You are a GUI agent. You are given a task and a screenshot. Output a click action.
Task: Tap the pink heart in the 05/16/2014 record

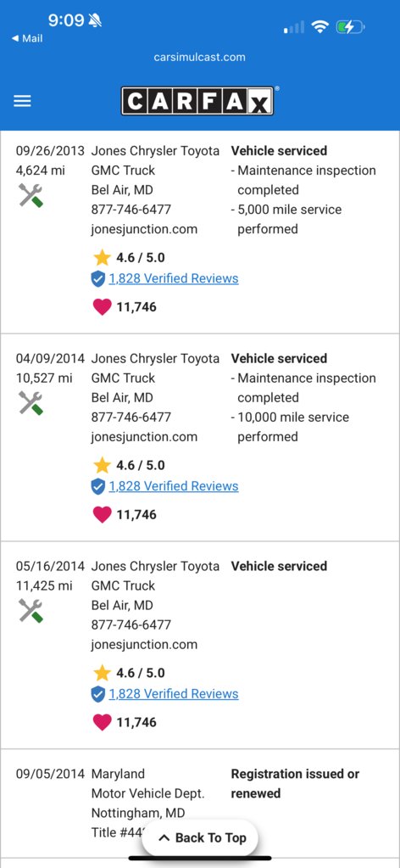(x=102, y=722)
